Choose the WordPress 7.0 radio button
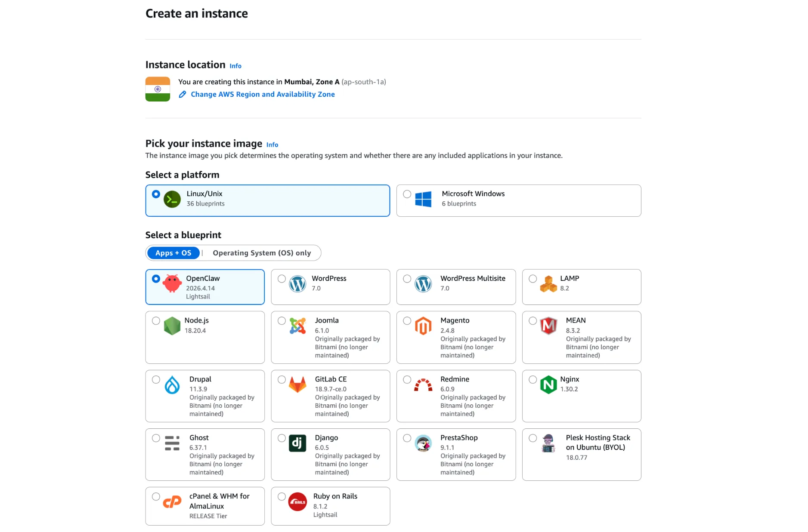 [x=282, y=279]
